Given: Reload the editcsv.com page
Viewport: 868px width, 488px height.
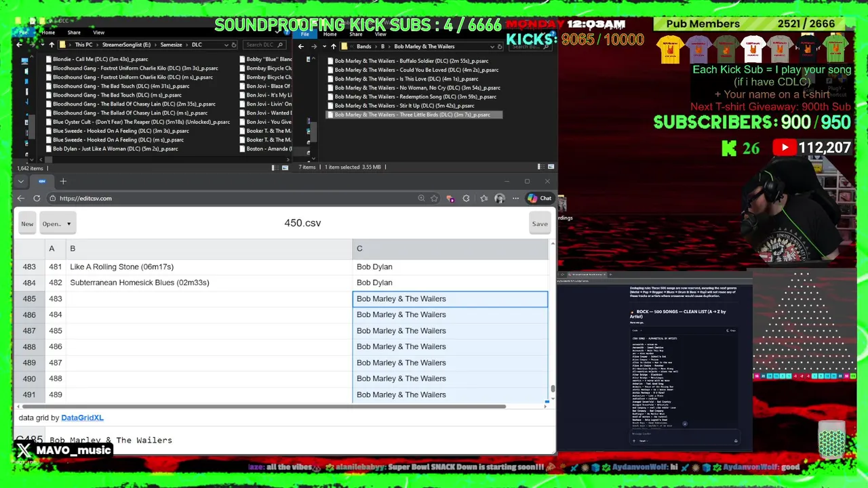Looking at the screenshot, I should click(x=37, y=199).
